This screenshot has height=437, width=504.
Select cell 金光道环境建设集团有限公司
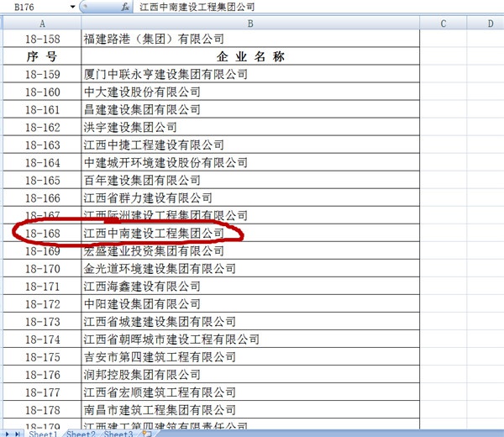pos(250,268)
